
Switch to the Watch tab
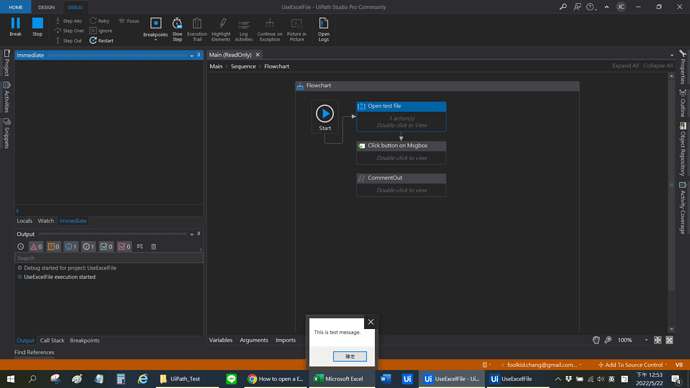click(x=46, y=221)
